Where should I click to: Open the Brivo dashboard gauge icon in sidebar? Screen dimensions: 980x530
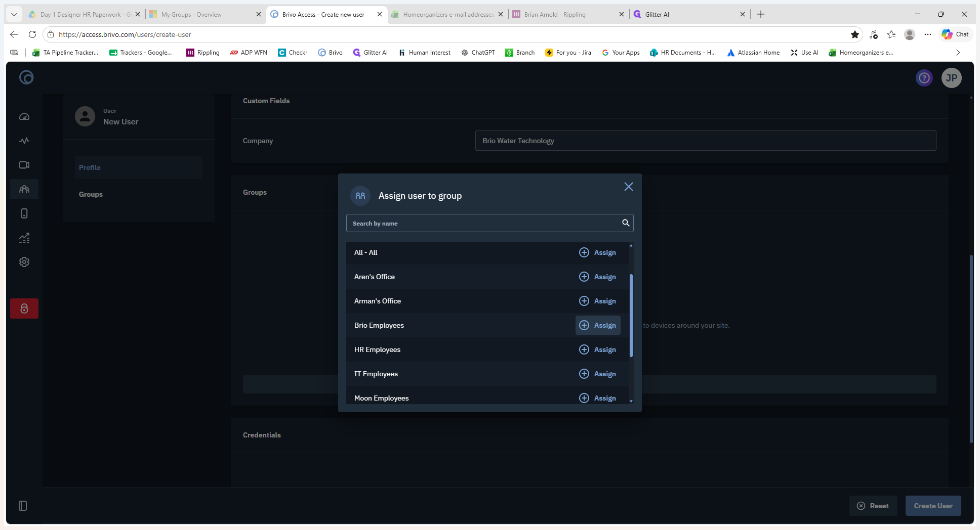pos(24,117)
